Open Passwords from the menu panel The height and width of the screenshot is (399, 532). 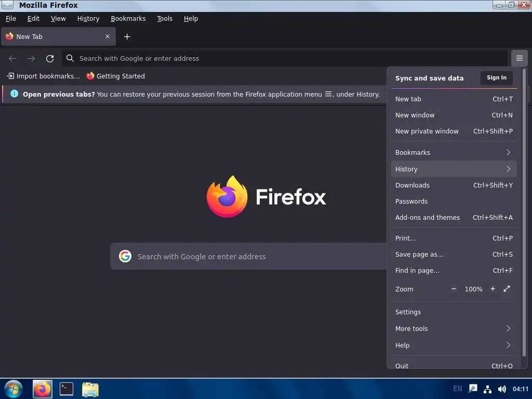coord(454,201)
